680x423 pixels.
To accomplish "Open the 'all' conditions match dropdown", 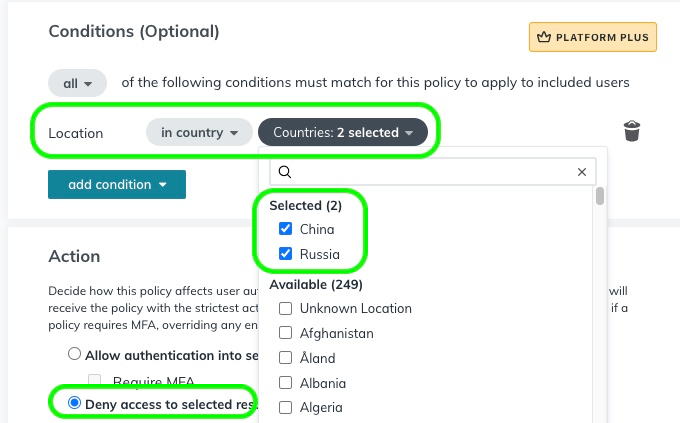I will click(77, 83).
